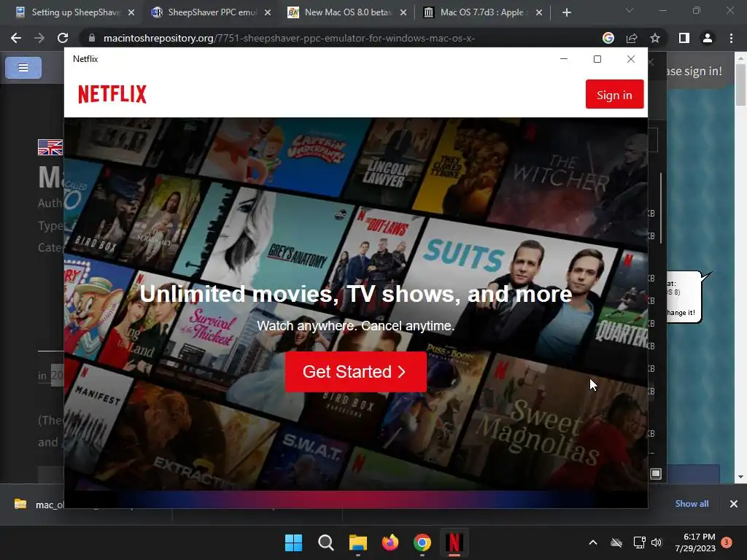Switch to the Mac OS 7.7d3 Apple tab
747x560 pixels.
[482, 12]
